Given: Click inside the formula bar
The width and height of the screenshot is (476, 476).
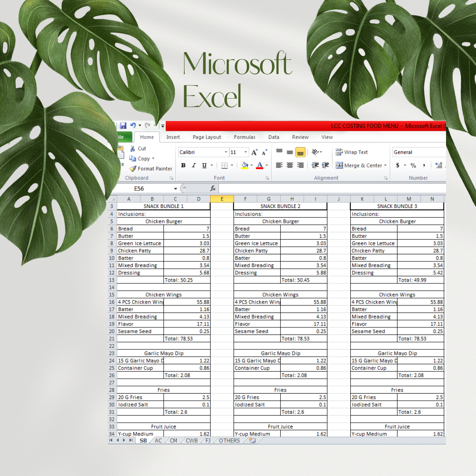Looking at the screenshot, I should tap(332, 189).
